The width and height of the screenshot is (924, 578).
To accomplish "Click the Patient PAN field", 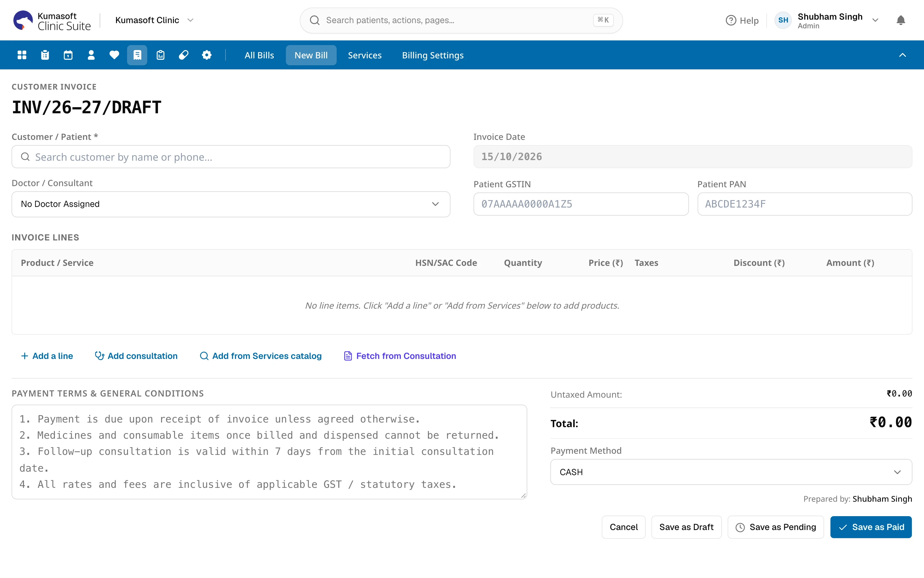I will [x=804, y=204].
